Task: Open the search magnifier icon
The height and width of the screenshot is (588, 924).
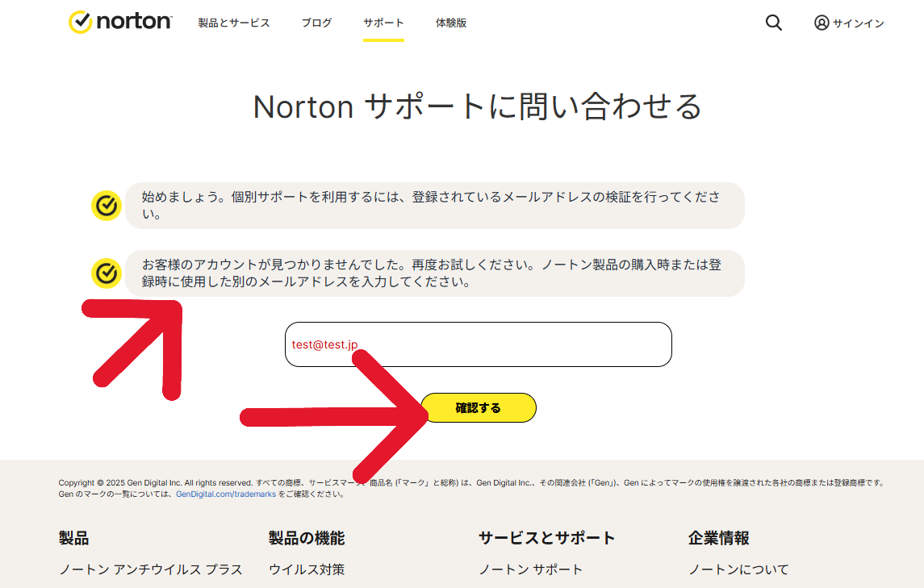Action: [x=774, y=23]
